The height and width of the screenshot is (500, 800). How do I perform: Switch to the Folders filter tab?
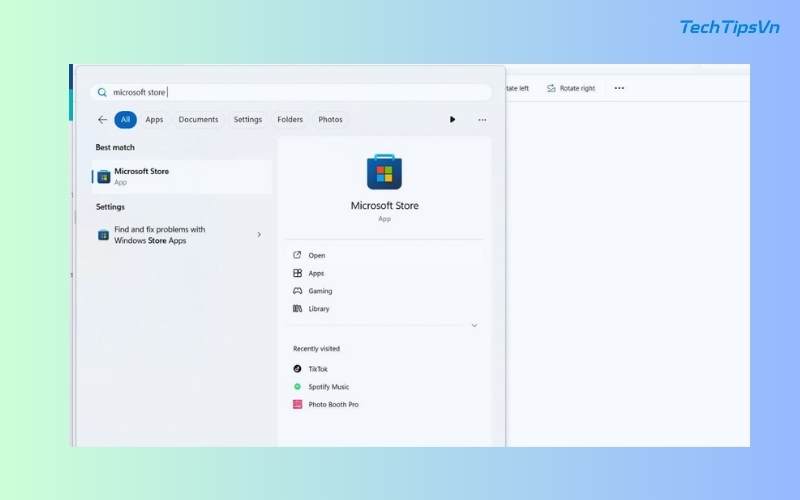pos(290,119)
